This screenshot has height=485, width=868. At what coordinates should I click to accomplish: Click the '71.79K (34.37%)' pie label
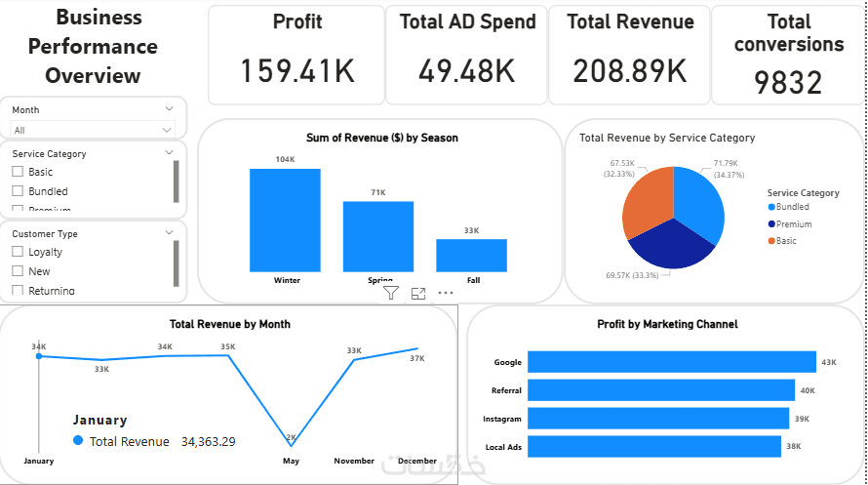pyautogui.click(x=729, y=169)
